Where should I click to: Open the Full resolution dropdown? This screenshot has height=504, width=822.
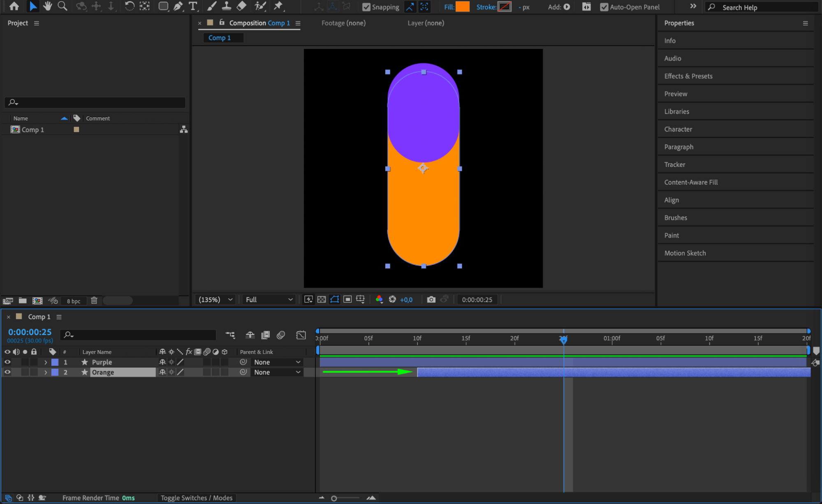269,300
